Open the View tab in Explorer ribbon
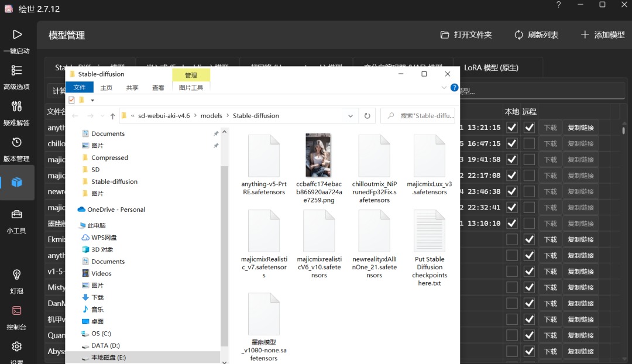Screen dimensions: 632x364 pos(158,87)
